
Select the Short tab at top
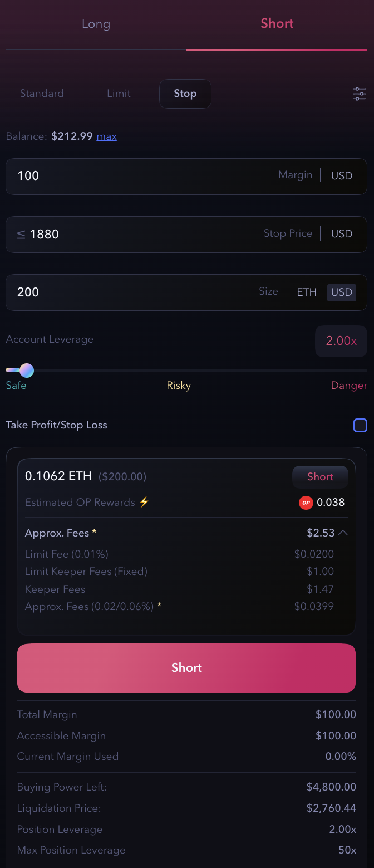tap(277, 24)
